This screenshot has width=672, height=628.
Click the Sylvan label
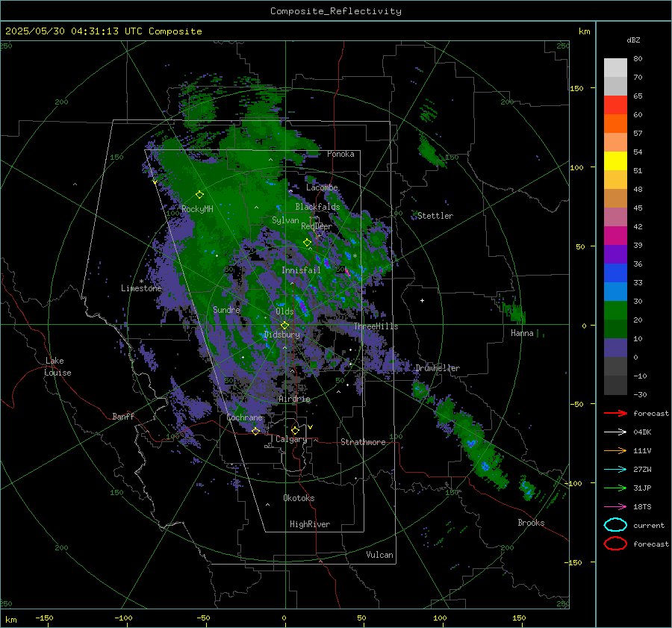click(285, 220)
